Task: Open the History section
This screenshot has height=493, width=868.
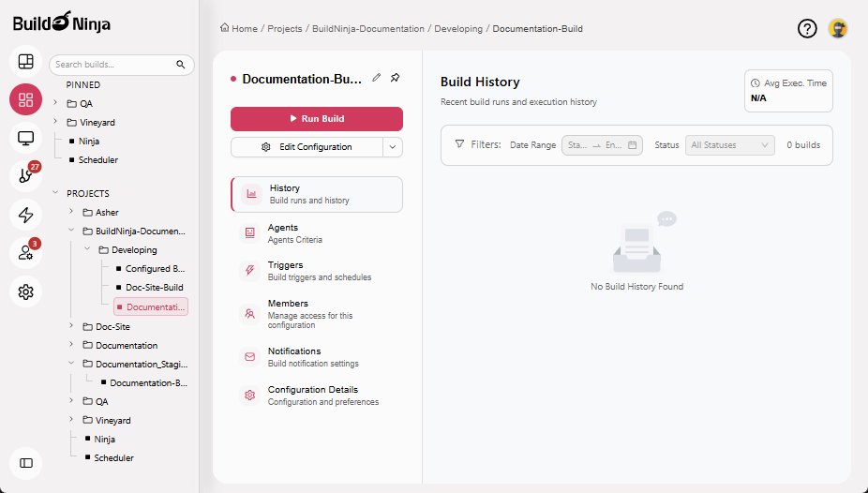Action: [317, 194]
